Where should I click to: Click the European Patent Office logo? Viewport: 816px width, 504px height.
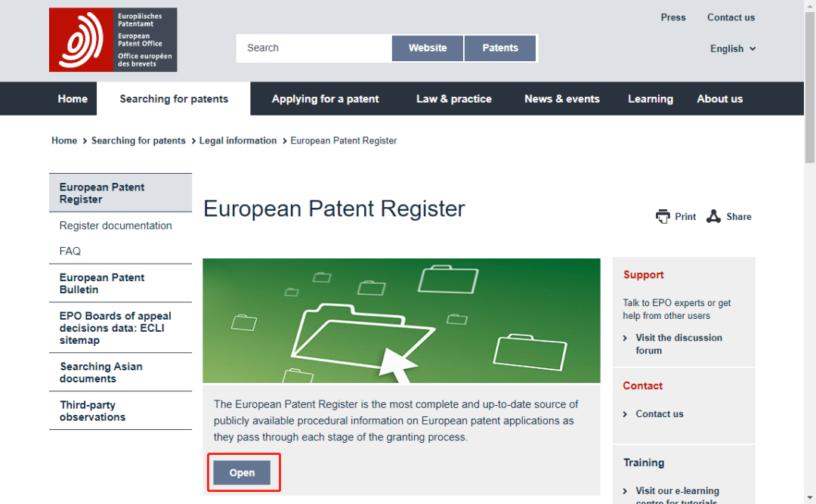pyautogui.click(x=113, y=40)
